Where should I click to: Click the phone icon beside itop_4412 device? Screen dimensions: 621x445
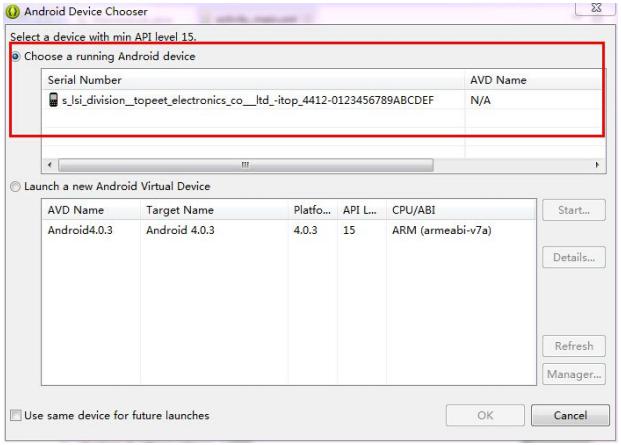(x=53, y=100)
